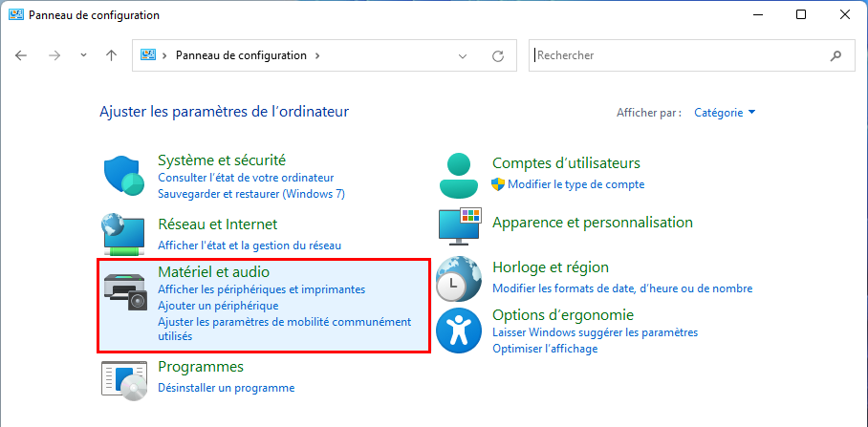Open the Système et sécurité shield icon
Image resolution: width=868 pixels, height=427 pixels.
click(x=124, y=176)
